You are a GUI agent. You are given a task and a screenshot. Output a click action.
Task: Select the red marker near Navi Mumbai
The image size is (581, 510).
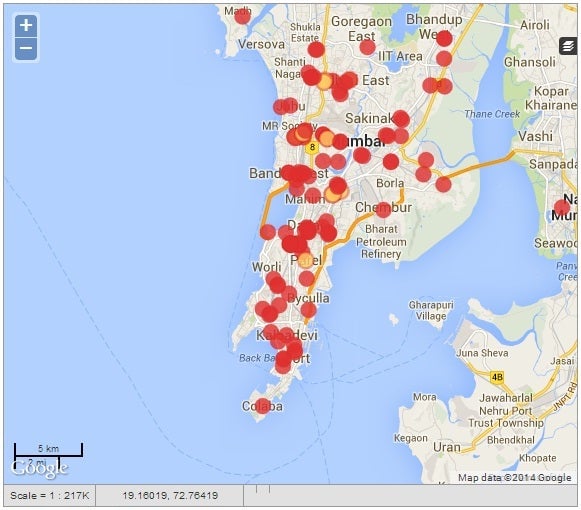562,208
